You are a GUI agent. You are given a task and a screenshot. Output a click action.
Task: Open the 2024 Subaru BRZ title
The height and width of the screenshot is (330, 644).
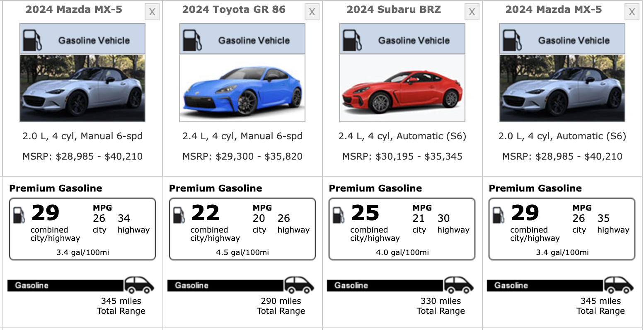pyautogui.click(x=394, y=10)
